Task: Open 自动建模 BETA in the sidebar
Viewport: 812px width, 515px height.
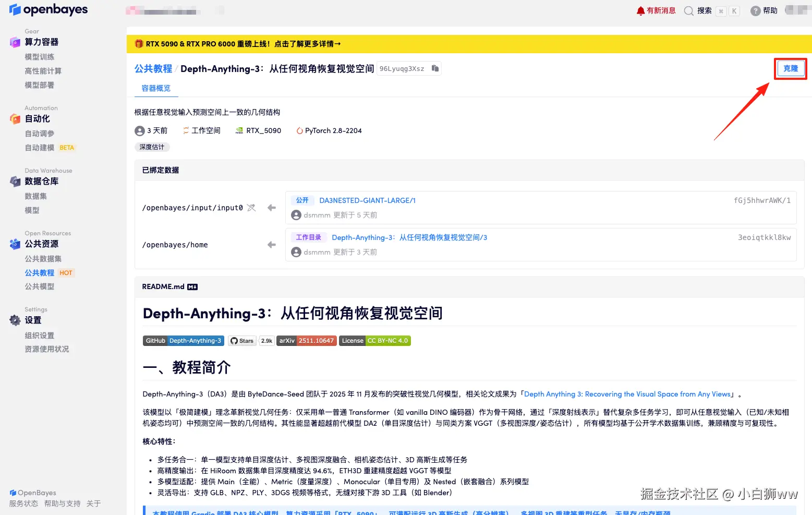Action: (x=50, y=148)
